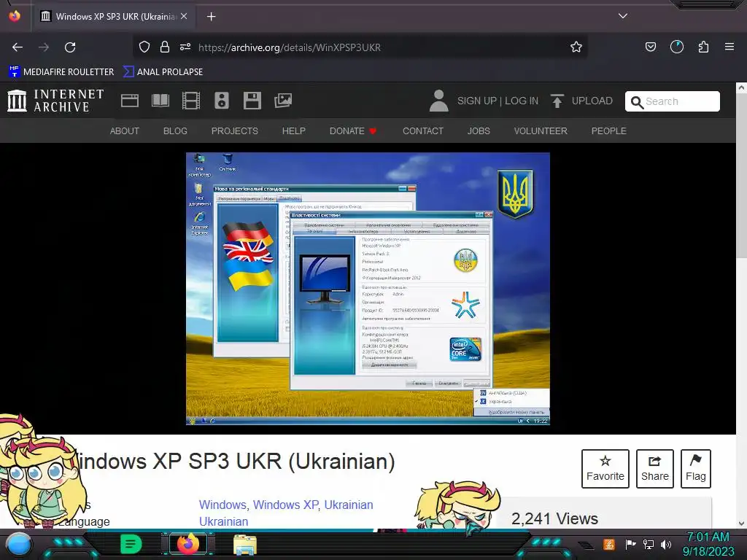747x560 pixels.
Task: Click the Windows XP screenshot preview image
Action: coord(368,289)
